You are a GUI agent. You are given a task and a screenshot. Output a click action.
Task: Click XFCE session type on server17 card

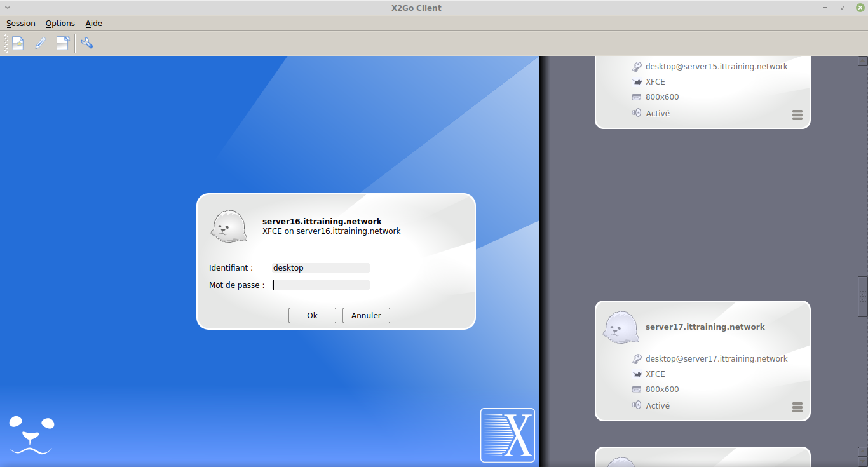point(655,374)
